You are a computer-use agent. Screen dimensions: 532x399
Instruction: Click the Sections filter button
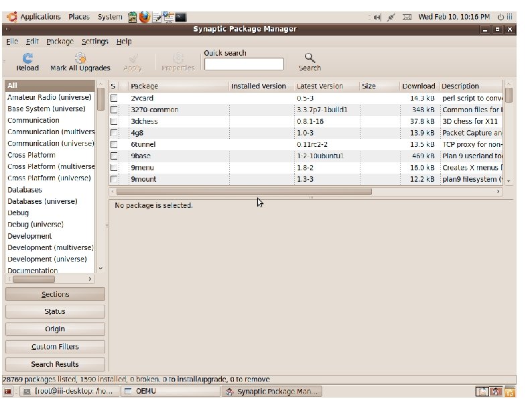(55, 294)
